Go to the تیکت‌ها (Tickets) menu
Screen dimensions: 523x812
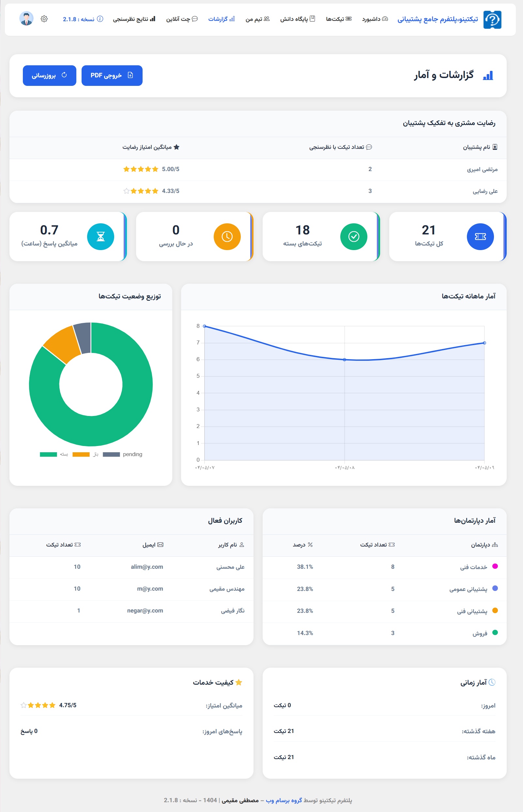339,19
